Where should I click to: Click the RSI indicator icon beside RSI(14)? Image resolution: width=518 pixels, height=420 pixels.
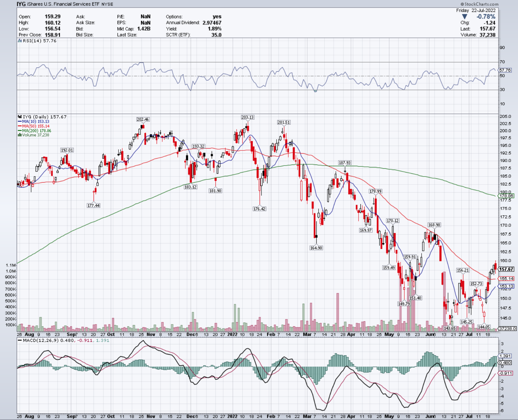tap(20, 41)
